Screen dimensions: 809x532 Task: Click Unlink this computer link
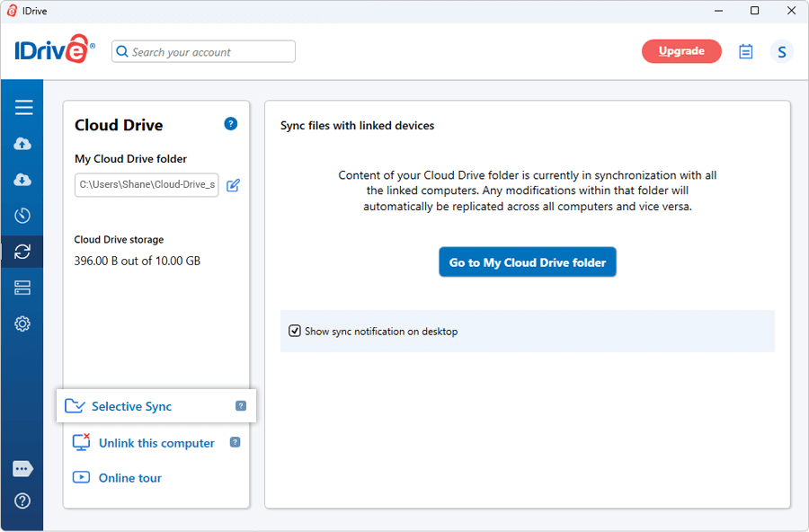[x=156, y=443]
